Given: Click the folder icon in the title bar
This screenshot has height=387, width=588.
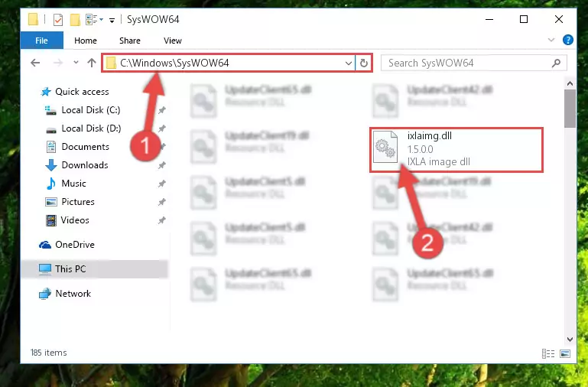Looking at the screenshot, I should [x=34, y=19].
